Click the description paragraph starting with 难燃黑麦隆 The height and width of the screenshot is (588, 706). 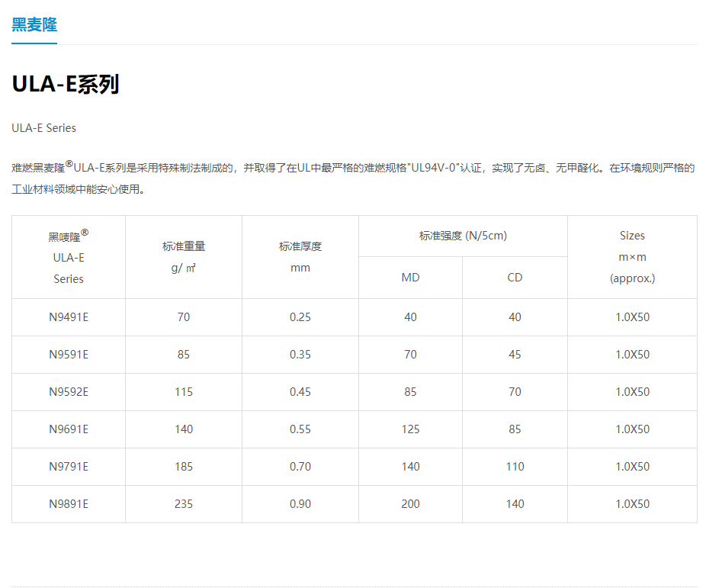tap(354, 178)
